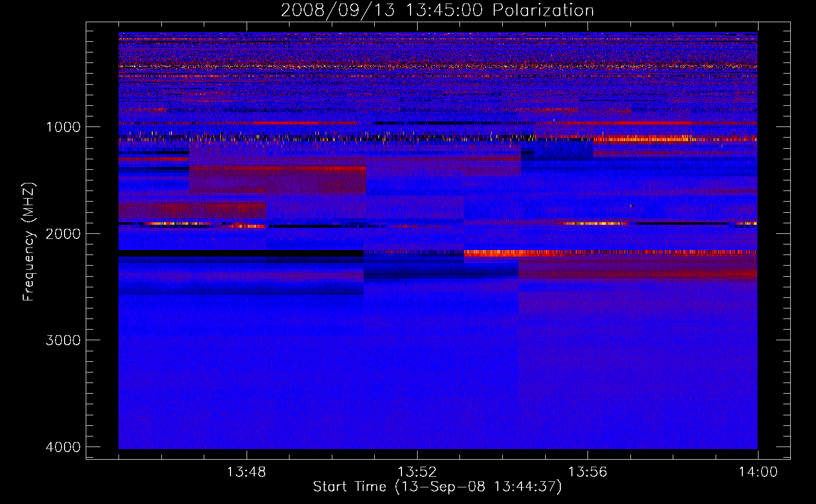Click the 13:56 time tick label

tap(588, 472)
